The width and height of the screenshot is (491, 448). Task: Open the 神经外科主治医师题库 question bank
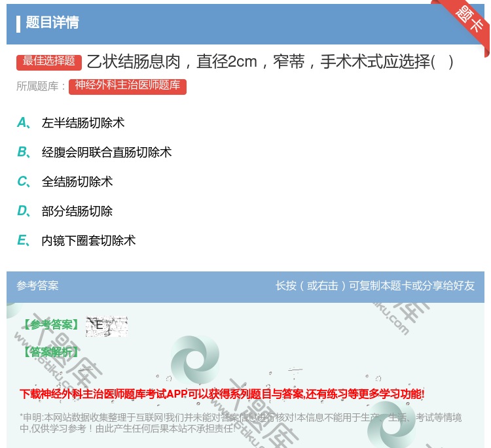(128, 86)
